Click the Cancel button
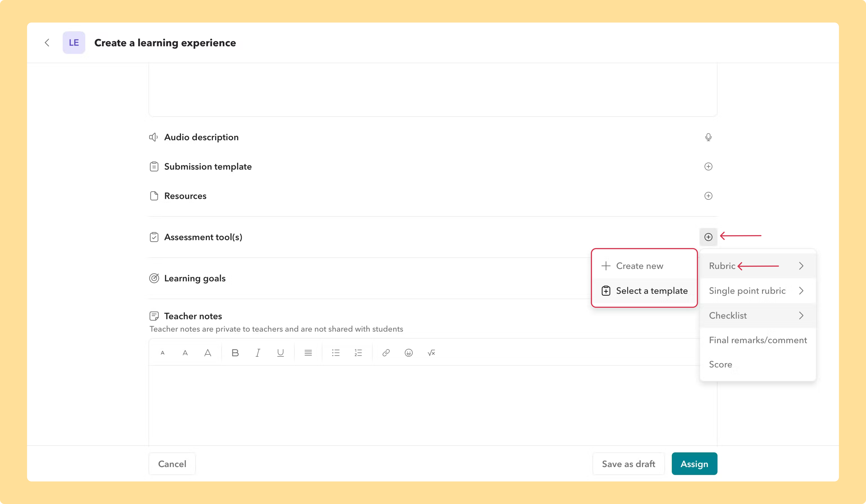 point(172,464)
